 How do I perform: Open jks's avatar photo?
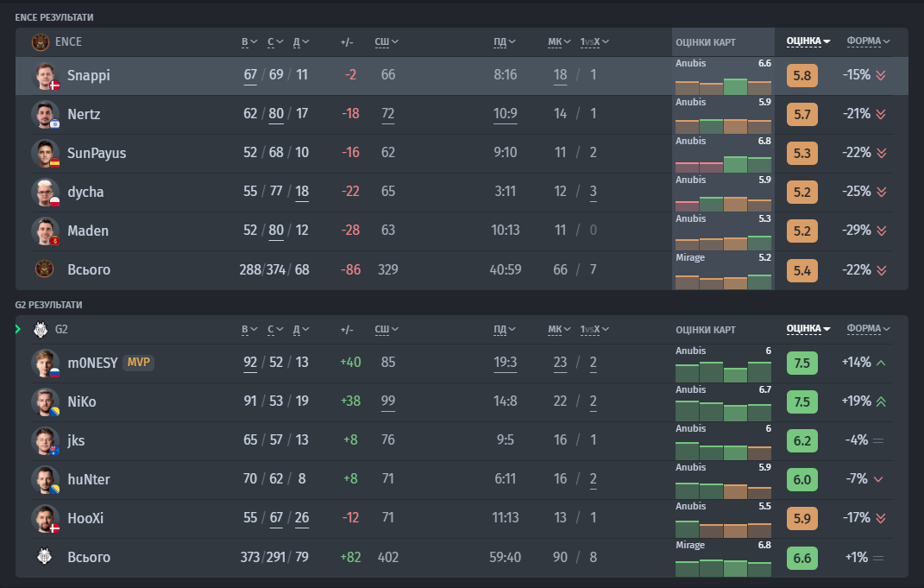(x=46, y=441)
